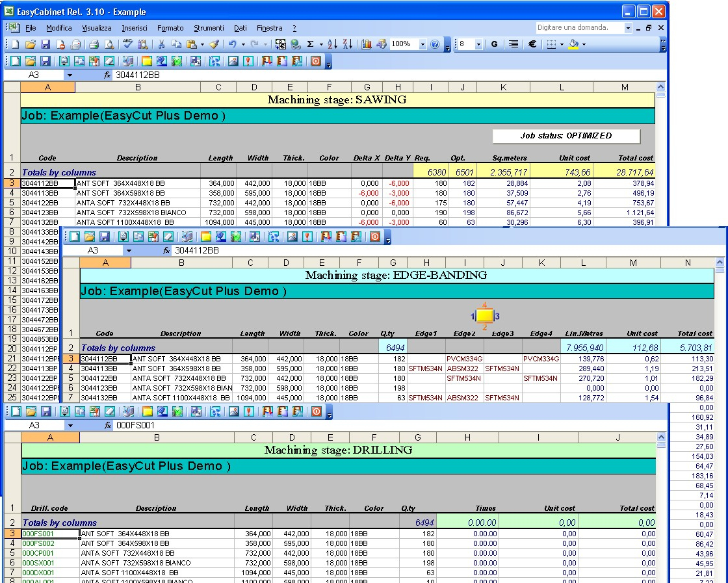Open the borders dropdown arrow
This screenshot has width=728, height=583.
[562, 44]
